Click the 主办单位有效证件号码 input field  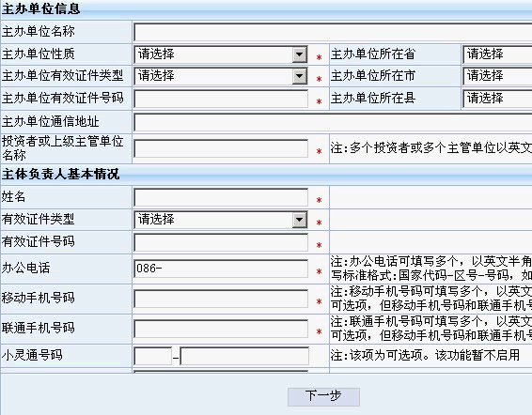pos(221,99)
